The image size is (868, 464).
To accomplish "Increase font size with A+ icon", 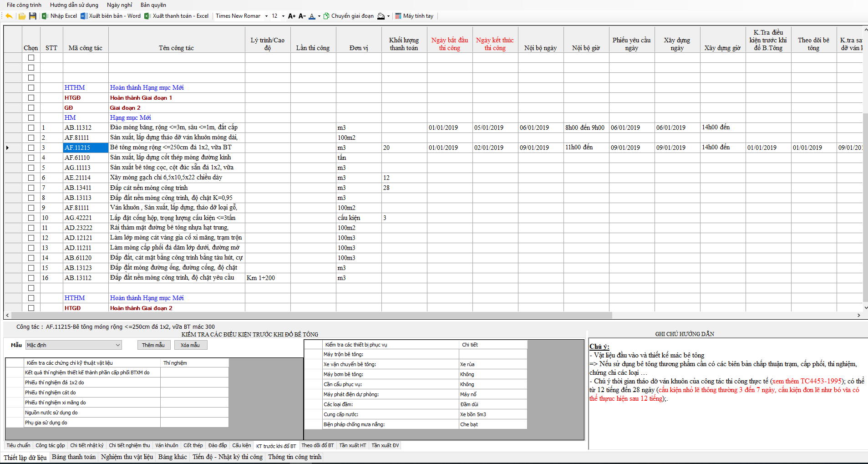I will click(292, 16).
